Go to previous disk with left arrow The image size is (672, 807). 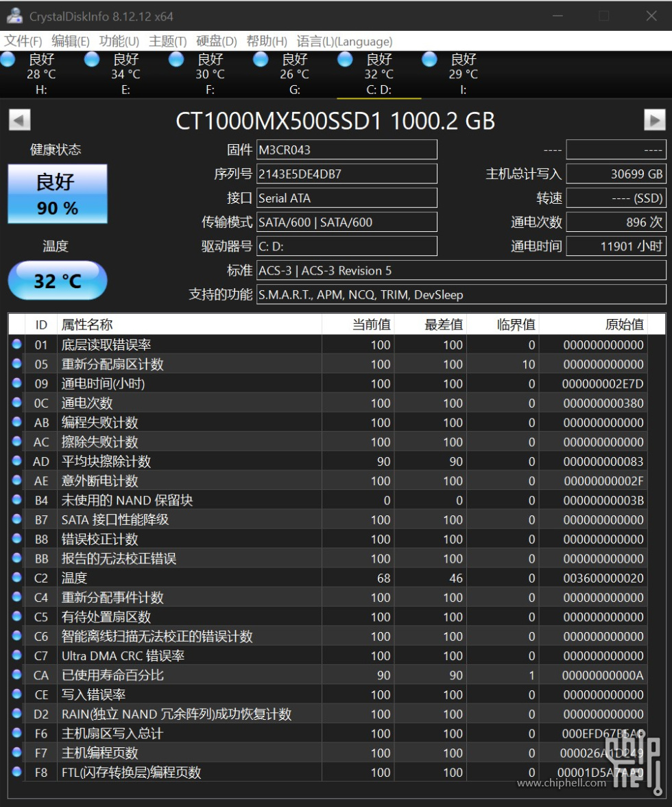click(x=19, y=121)
